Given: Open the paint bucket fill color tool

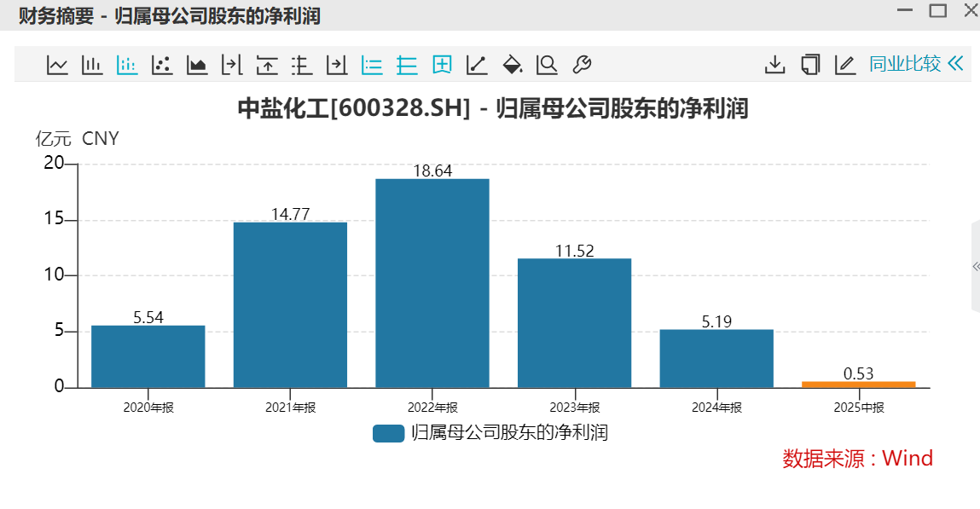Looking at the screenshot, I should 512,64.
